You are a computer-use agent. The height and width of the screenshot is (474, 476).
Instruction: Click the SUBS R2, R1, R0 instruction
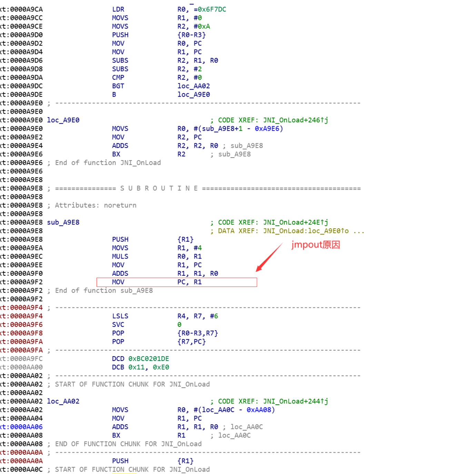[x=165, y=60]
